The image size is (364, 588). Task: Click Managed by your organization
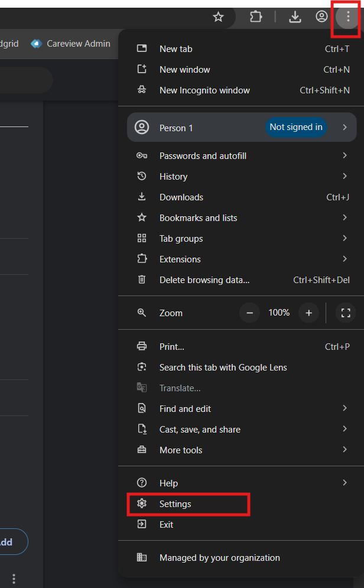tap(219, 558)
